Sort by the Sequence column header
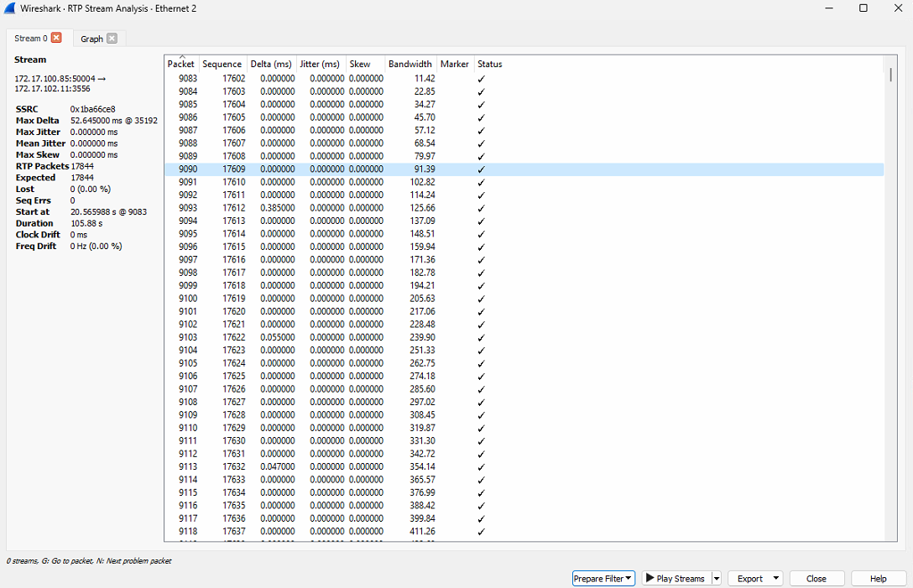The height and width of the screenshot is (588, 913). tap(222, 64)
